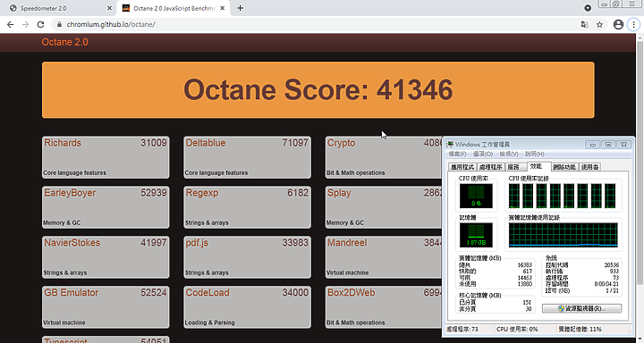Screen dimensions: 644x343
Task: Switch to the 網路功能 tab in Task Manager
Action: pos(564,167)
